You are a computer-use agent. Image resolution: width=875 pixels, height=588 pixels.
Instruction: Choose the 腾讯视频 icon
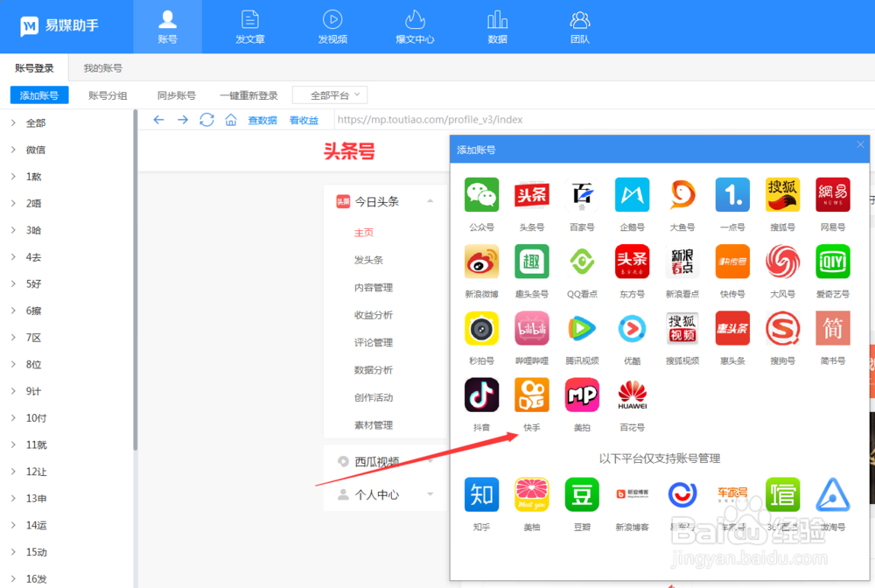coord(582,328)
